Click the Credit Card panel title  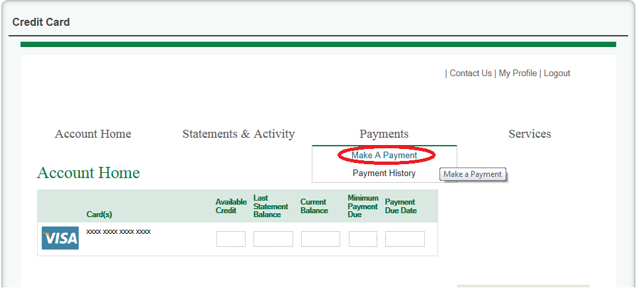coord(41,22)
